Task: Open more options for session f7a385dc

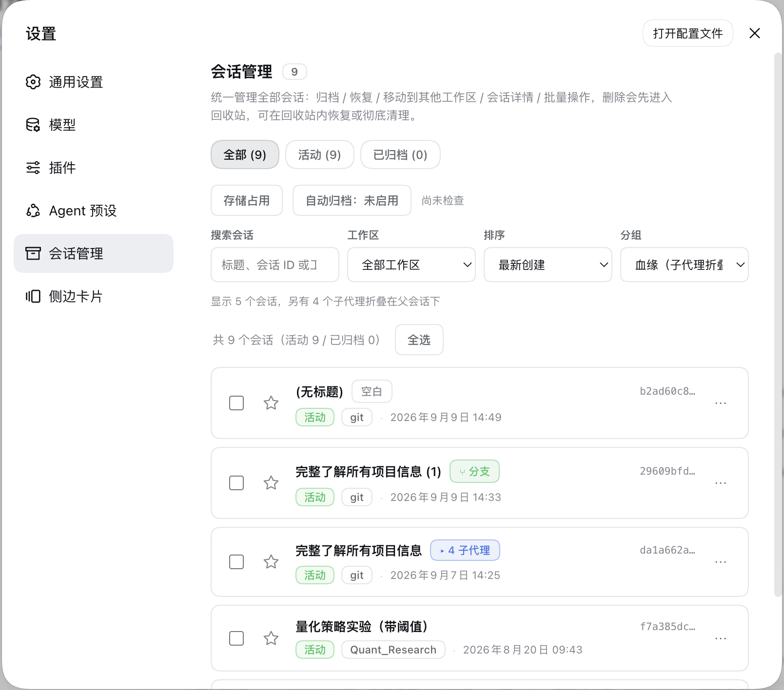Action: click(721, 638)
